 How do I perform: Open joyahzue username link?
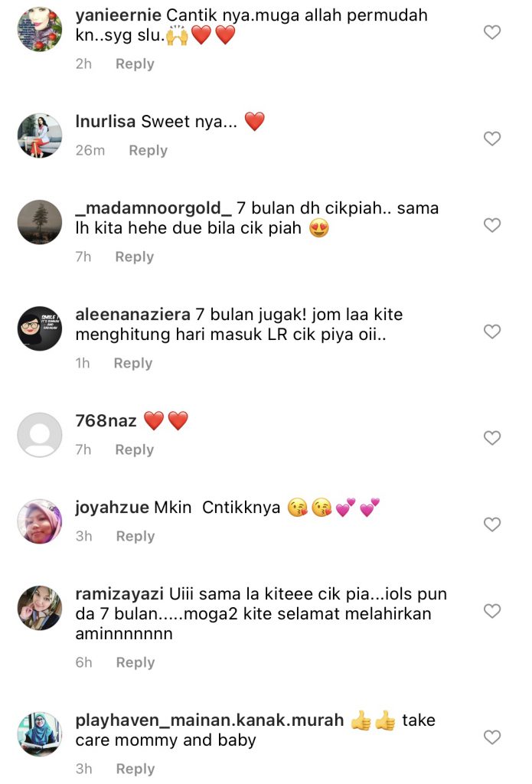(112, 508)
